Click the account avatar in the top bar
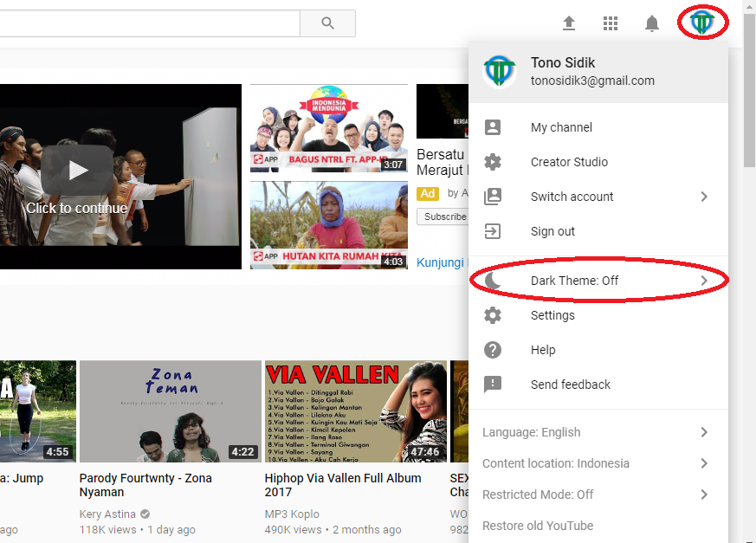This screenshot has height=543, width=756. click(702, 23)
